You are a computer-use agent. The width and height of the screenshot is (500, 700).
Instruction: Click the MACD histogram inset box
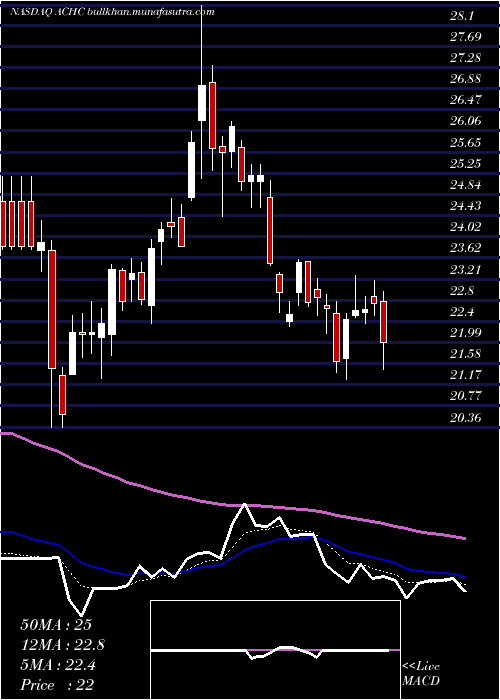point(275,650)
